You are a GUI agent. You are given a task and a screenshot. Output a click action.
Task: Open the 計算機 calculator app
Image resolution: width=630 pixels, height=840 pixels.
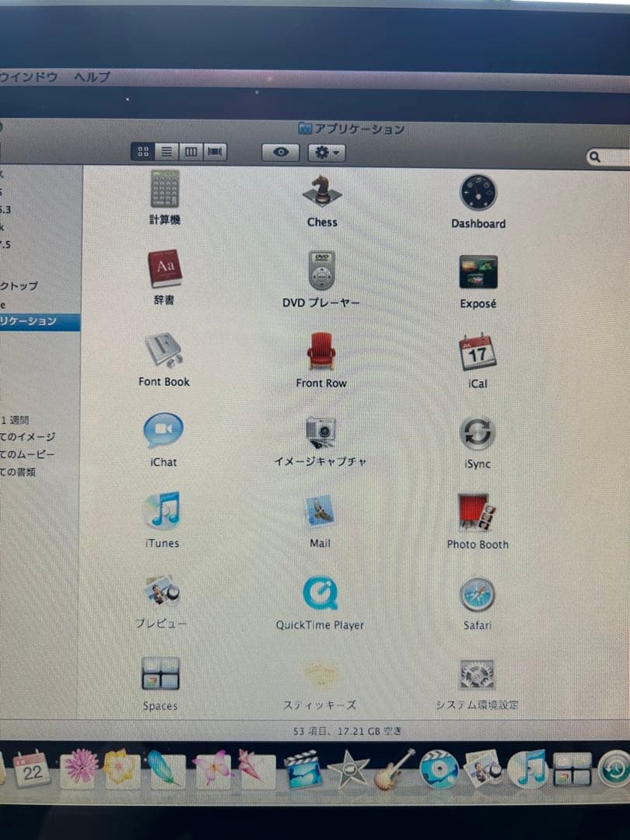164,189
